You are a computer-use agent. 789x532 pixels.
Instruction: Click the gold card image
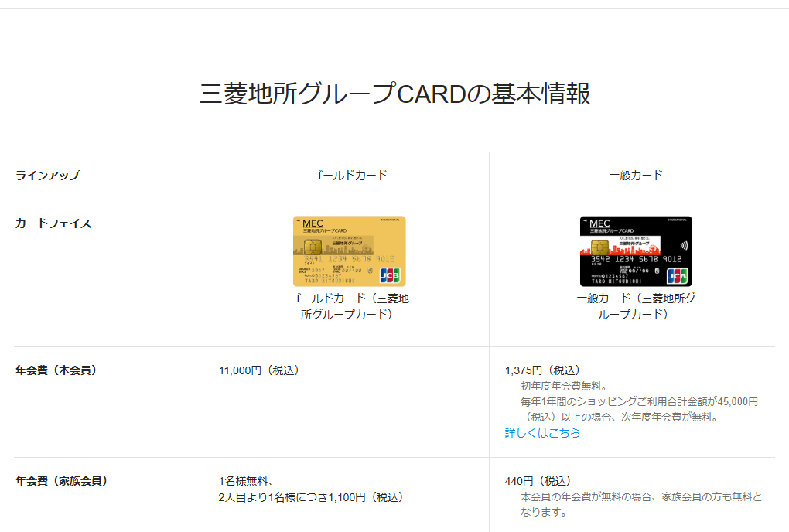pos(349,251)
